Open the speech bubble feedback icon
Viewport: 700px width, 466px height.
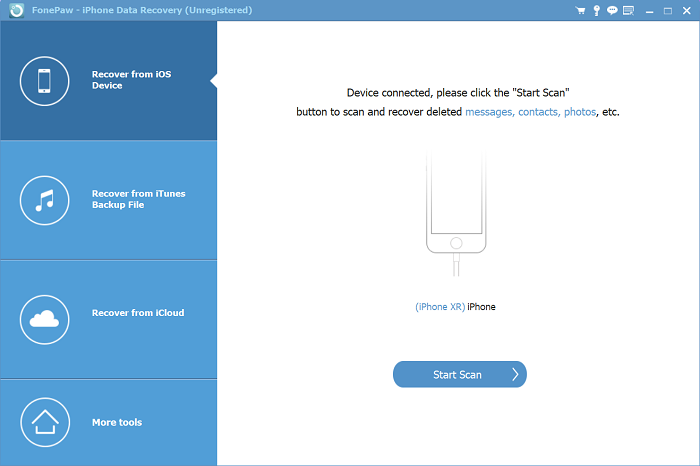[612, 10]
